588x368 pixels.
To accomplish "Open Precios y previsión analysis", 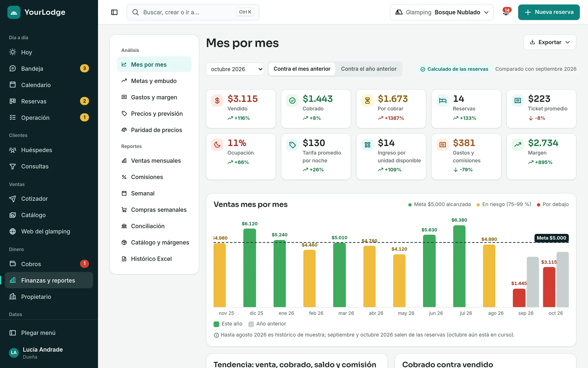I will click(x=154, y=114).
